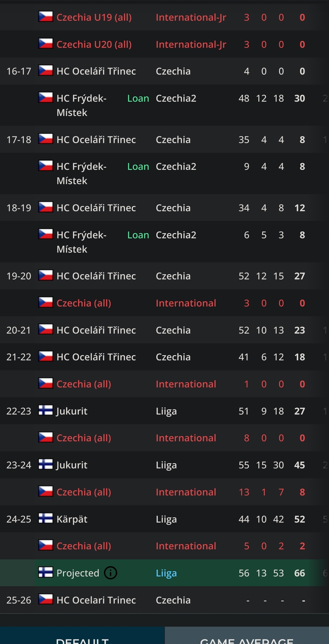This screenshot has width=329, height=644.
Task: Click the Projected info circle icon
Action: click(111, 573)
